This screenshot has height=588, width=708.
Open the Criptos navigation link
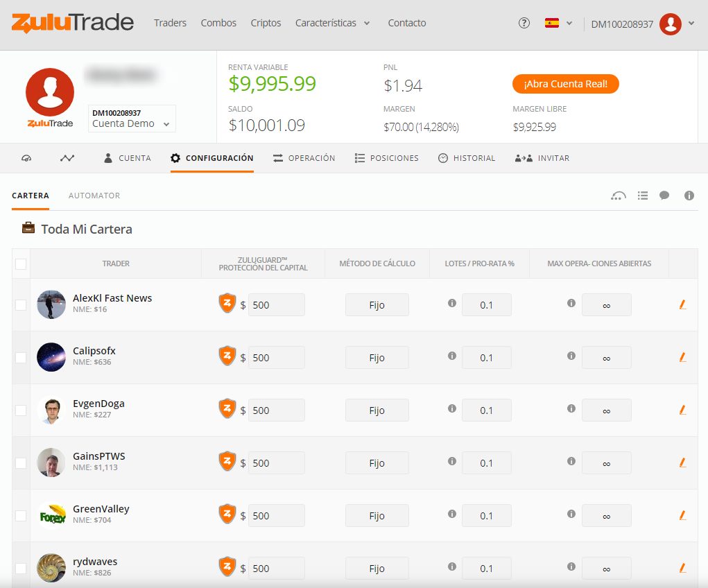[266, 23]
